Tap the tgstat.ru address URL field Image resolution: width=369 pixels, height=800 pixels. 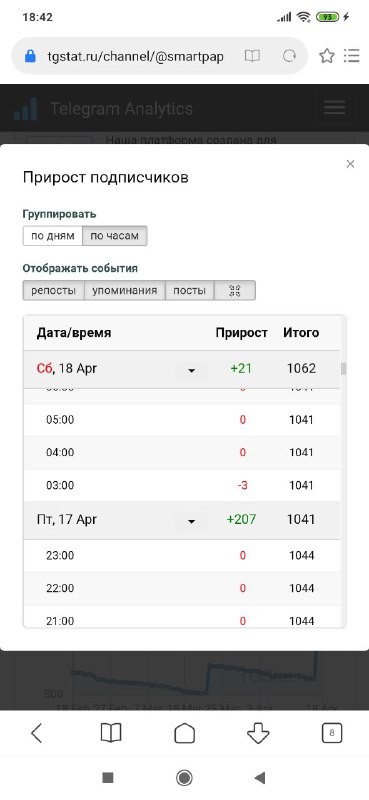click(x=135, y=56)
